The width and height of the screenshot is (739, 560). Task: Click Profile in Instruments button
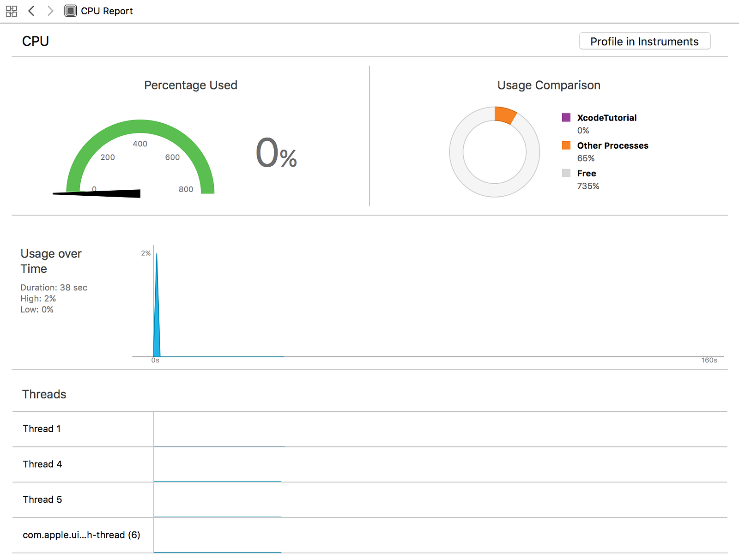(x=645, y=41)
